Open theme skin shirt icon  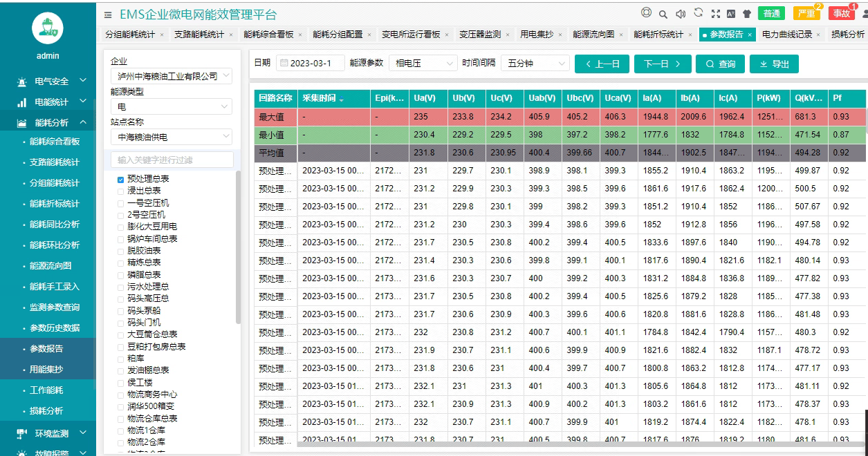coord(746,14)
